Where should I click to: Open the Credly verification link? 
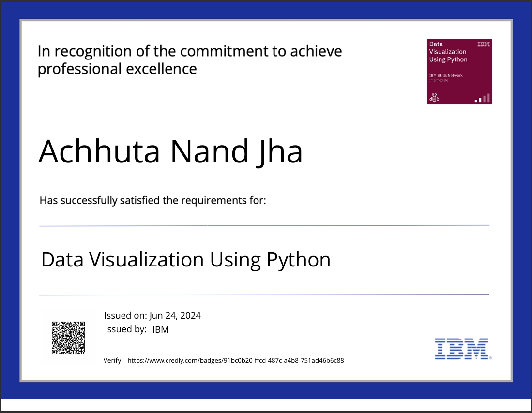click(235, 360)
